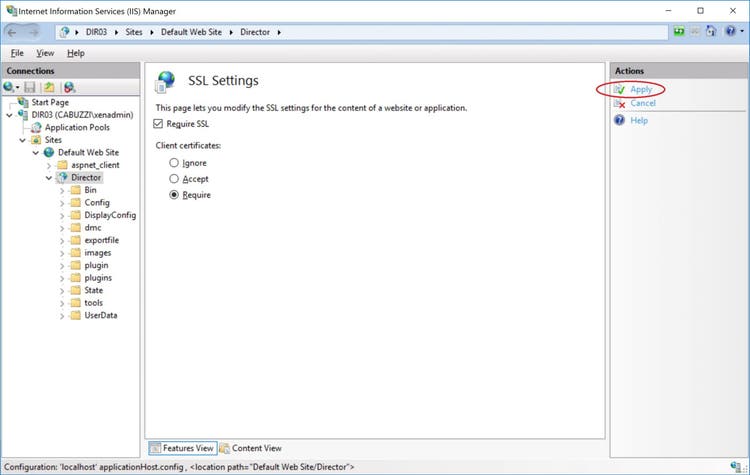Viewport: 750px width, 475px height.
Task: Open the dropdown arrow beside the top-right Help icon
Action: 742,32
